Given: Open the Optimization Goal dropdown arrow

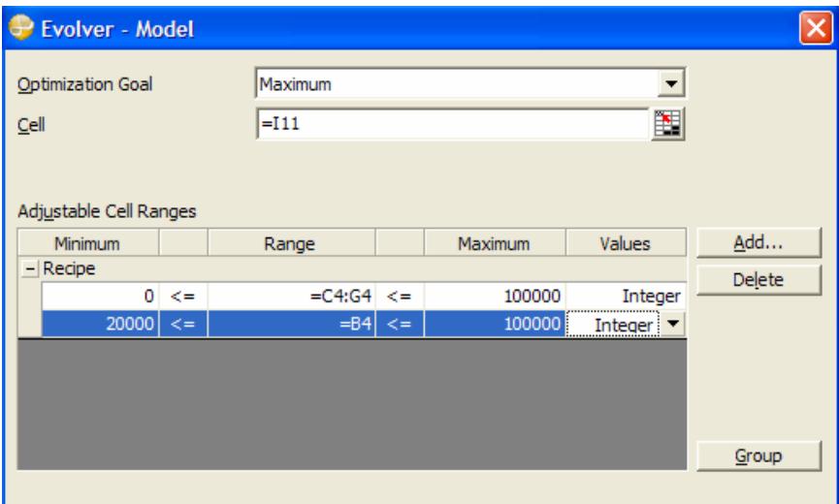Looking at the screenshot, I should [x=671, y=83].
